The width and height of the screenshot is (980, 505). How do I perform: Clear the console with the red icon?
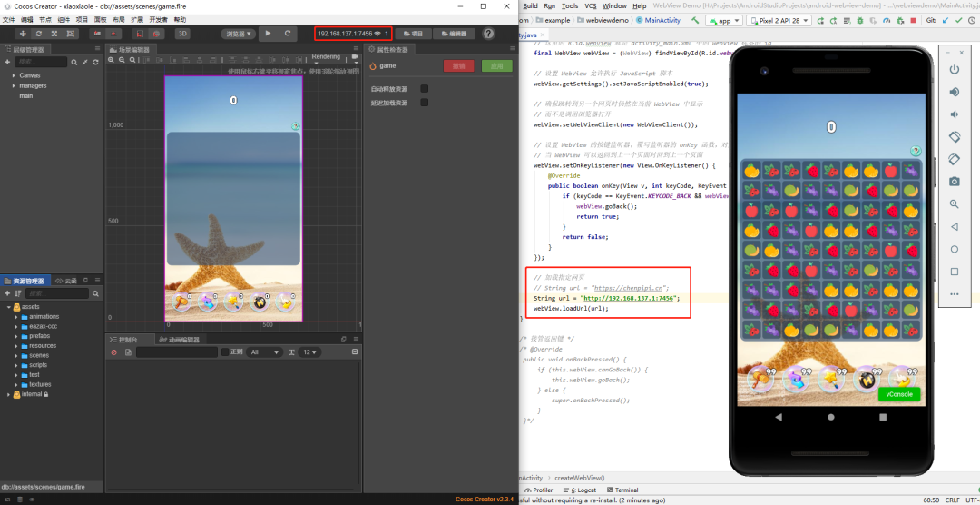click(113, 352)
